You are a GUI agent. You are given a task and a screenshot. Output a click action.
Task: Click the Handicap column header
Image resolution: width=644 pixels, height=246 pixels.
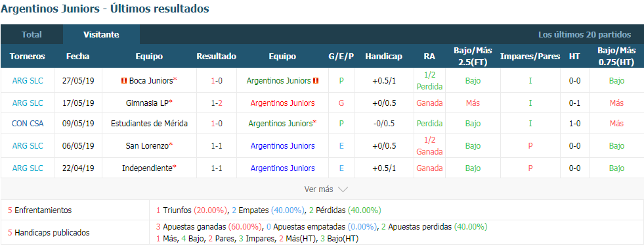[383, 57]
